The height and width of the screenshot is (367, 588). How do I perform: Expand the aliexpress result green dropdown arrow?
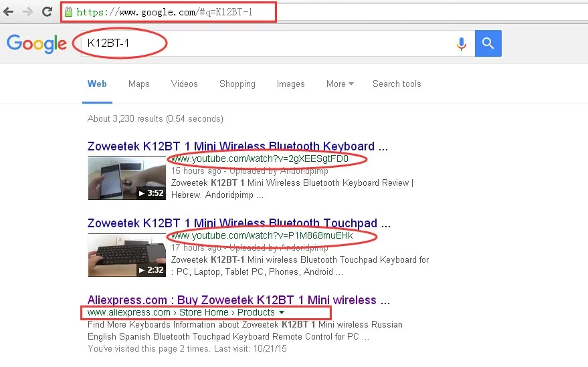(x=282, y=312)
